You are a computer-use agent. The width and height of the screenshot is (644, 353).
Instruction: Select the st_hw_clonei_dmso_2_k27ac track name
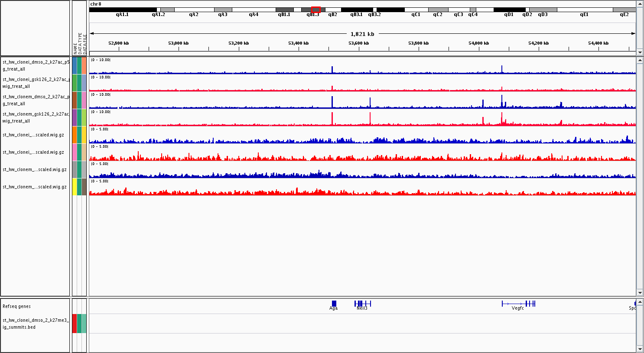coord(36,65)
